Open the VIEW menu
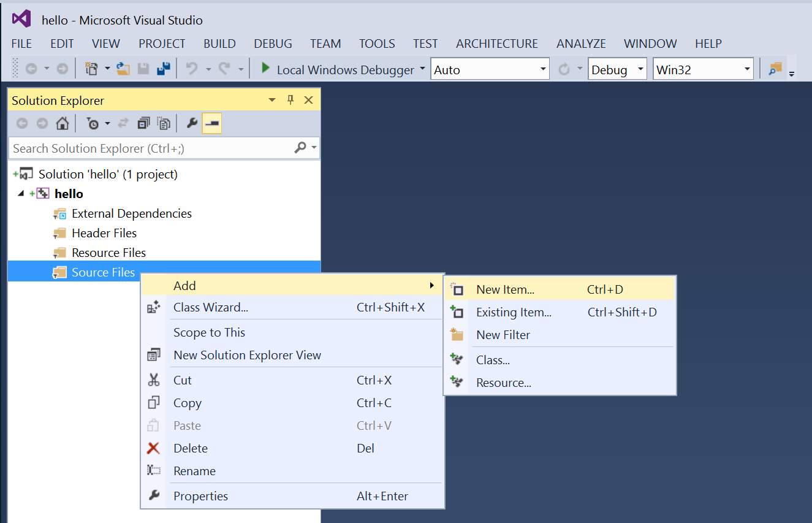This screenshot has height=523, width=812. 106,44
